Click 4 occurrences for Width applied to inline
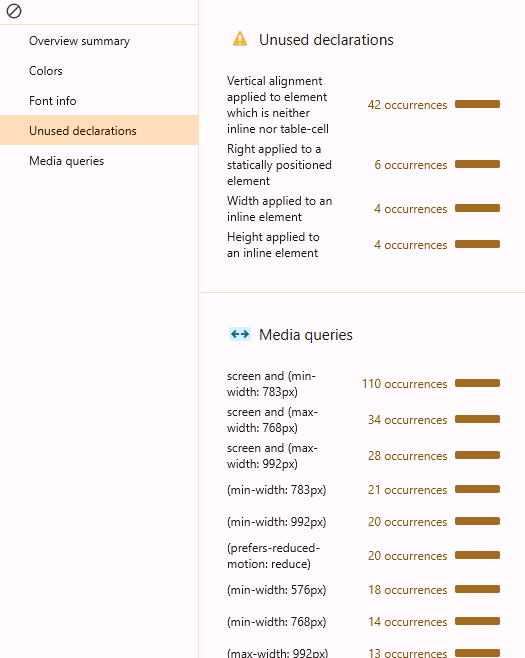 pos(410,209)
